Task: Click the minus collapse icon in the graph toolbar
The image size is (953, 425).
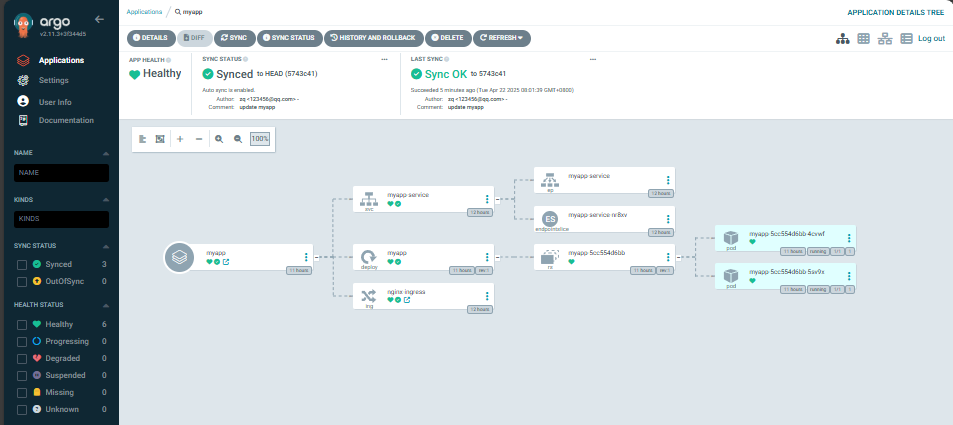Action: tap(199, 139)
